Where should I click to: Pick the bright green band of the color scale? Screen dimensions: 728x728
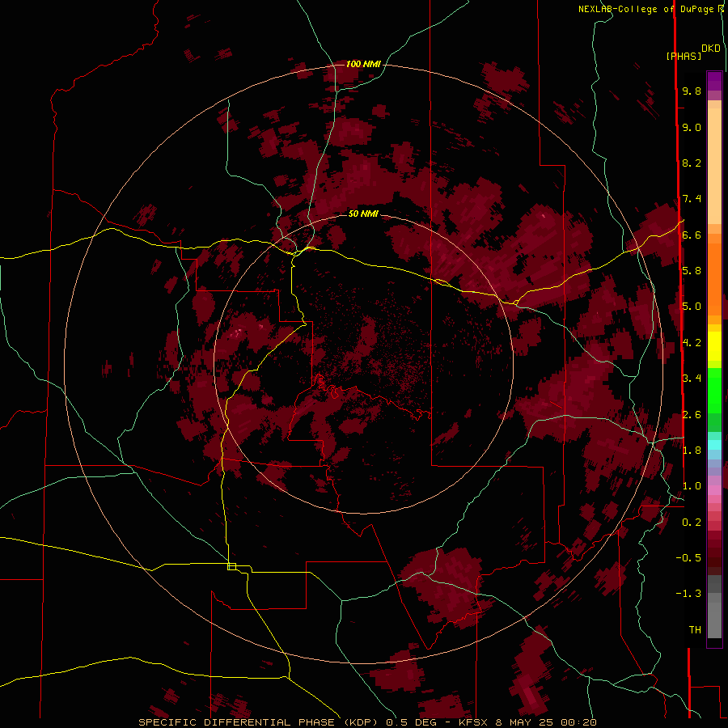point(714,392)
